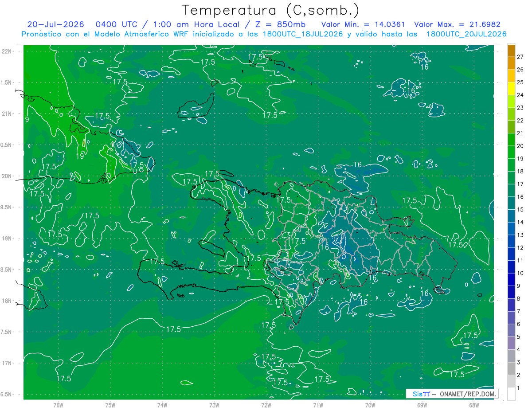The height and width of the screenshot is (411, 532).
Task: Click the '71W' longitude axis label
Action: click(318, 405)
